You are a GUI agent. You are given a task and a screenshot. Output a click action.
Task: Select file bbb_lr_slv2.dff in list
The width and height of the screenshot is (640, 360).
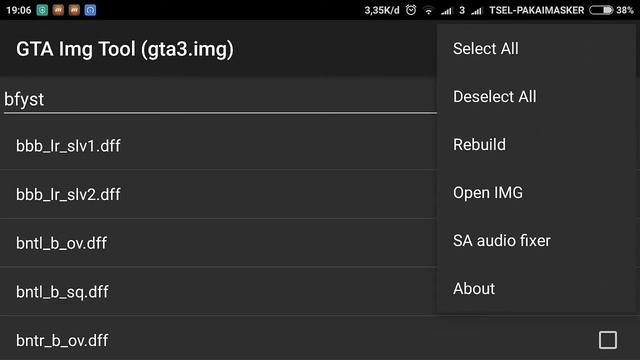click(x=218, y=194)
